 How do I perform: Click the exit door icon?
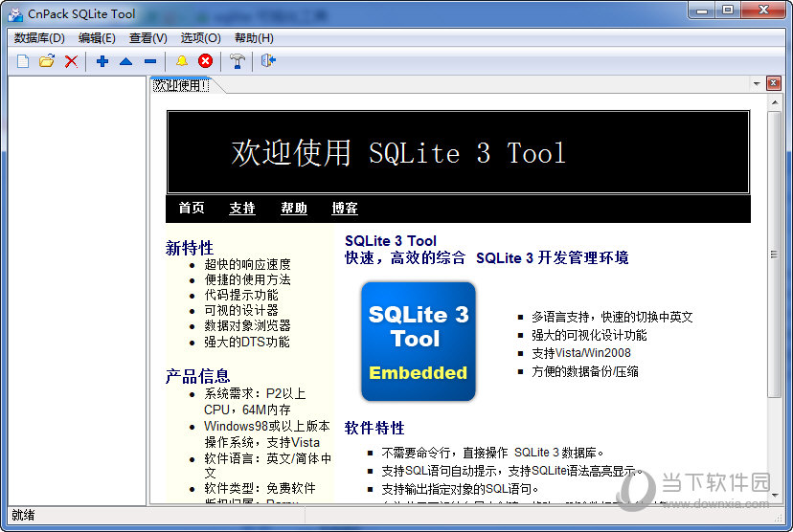[268, 61]
